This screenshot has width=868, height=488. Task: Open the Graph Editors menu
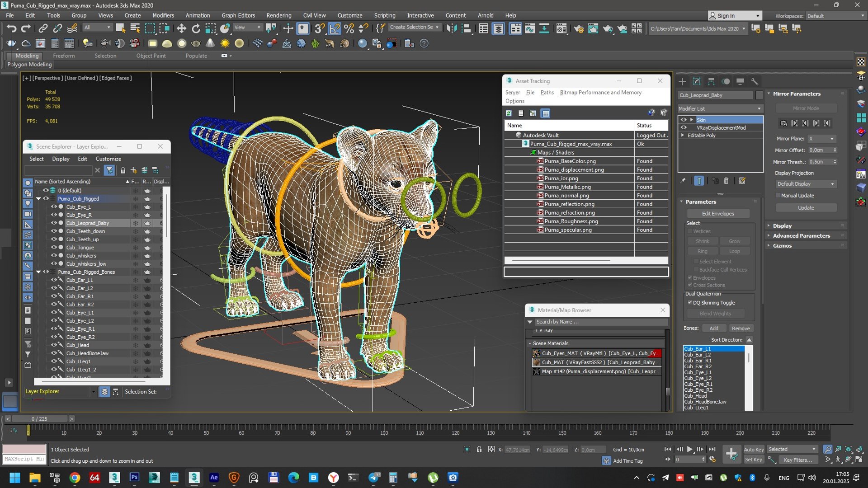tap(238, 15)
